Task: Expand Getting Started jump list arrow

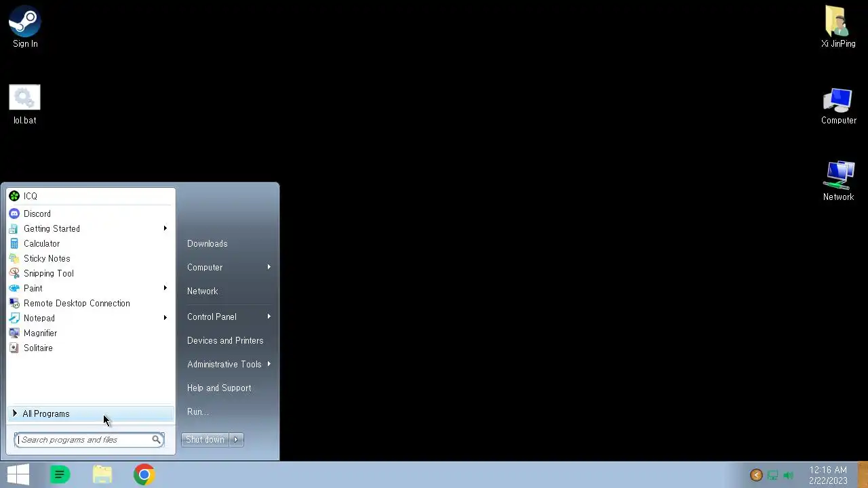Action: [x=165, y=228]
